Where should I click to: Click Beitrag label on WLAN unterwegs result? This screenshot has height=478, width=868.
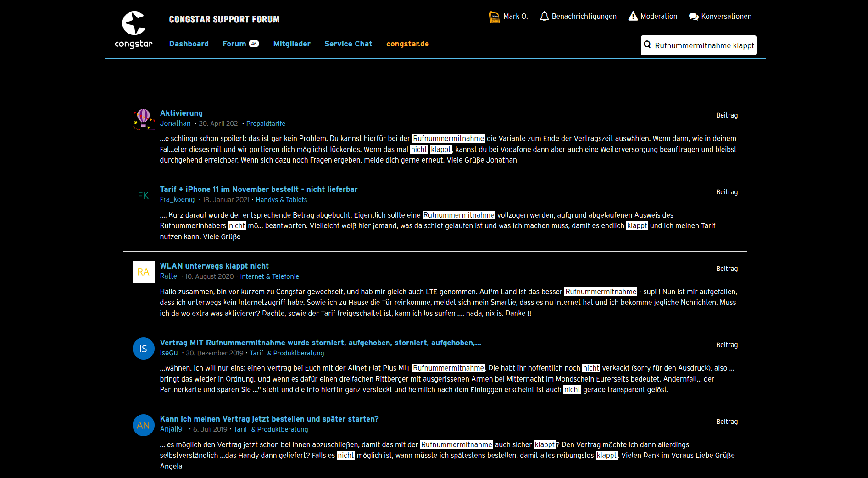pyautogui.click(x=727, y=269)
